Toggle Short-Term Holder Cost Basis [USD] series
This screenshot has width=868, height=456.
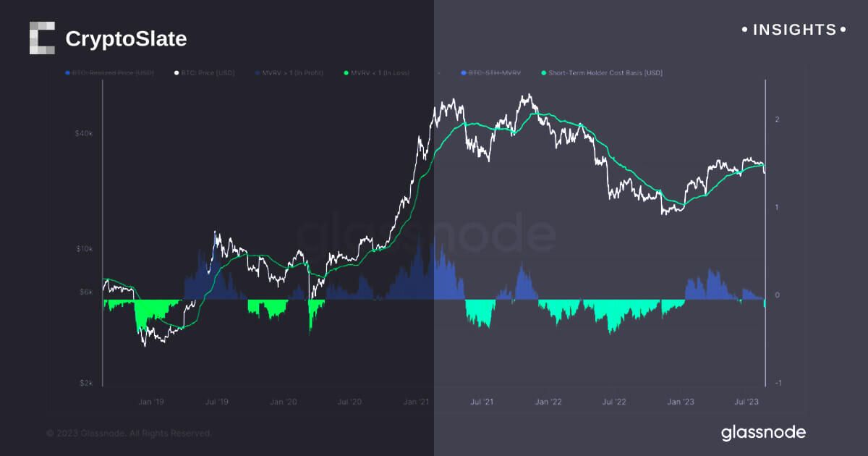[605, 73]
